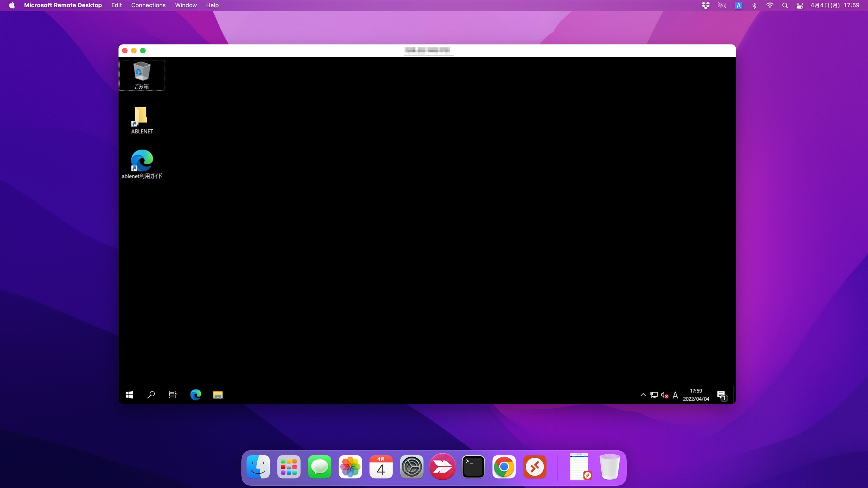Viewport: 868px width, 488px height.
Task: Open the Edit menu
Action: 116,5
